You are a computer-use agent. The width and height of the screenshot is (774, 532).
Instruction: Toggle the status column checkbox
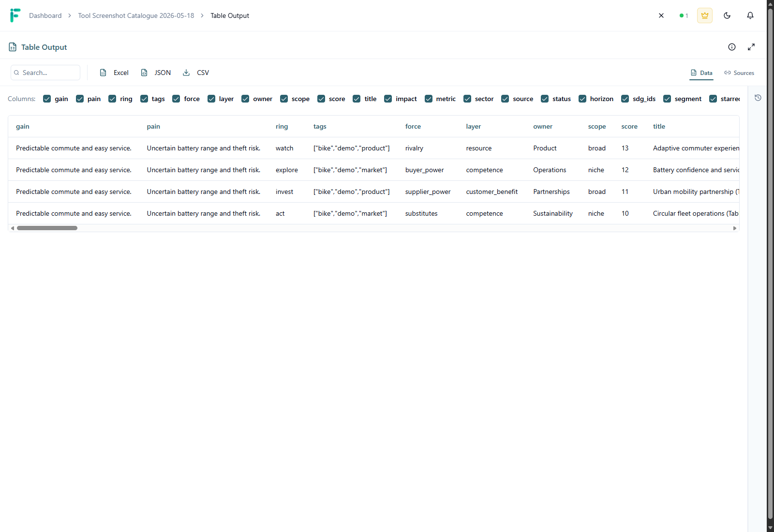coord(545,99)
